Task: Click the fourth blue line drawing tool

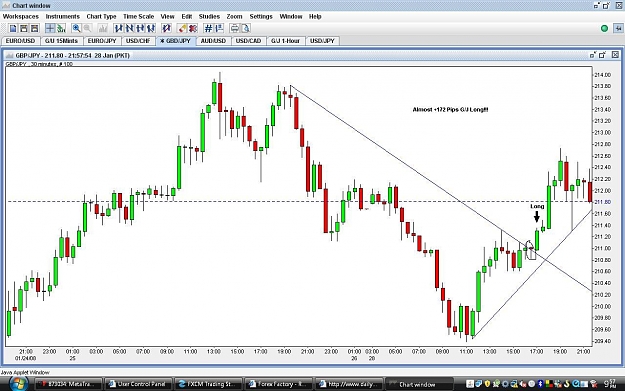Action: 151,28
